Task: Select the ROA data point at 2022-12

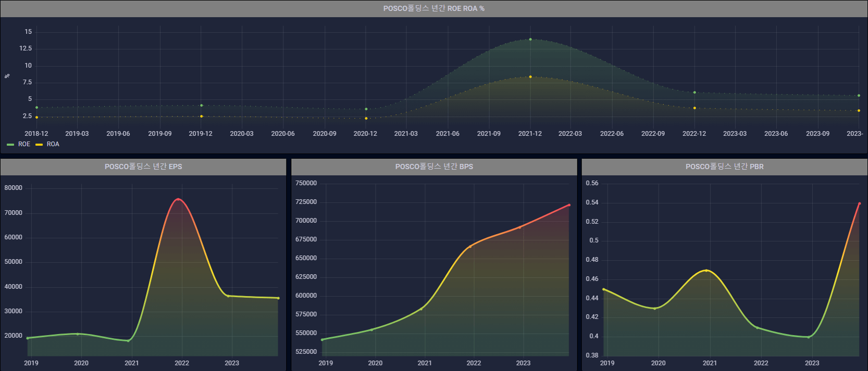Action: [695, 108]
